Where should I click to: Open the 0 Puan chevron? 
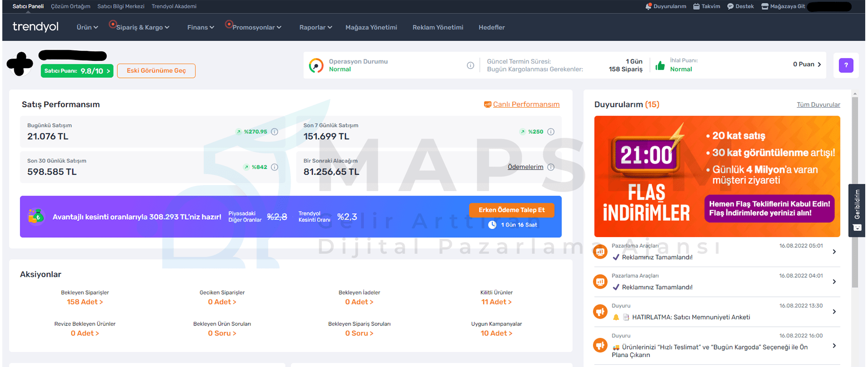819,64
